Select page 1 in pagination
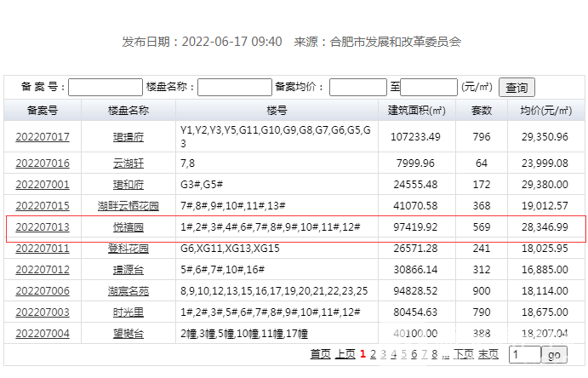Image resolution: width=588 pixels, height=378 pixels. [x=363, y=354]
